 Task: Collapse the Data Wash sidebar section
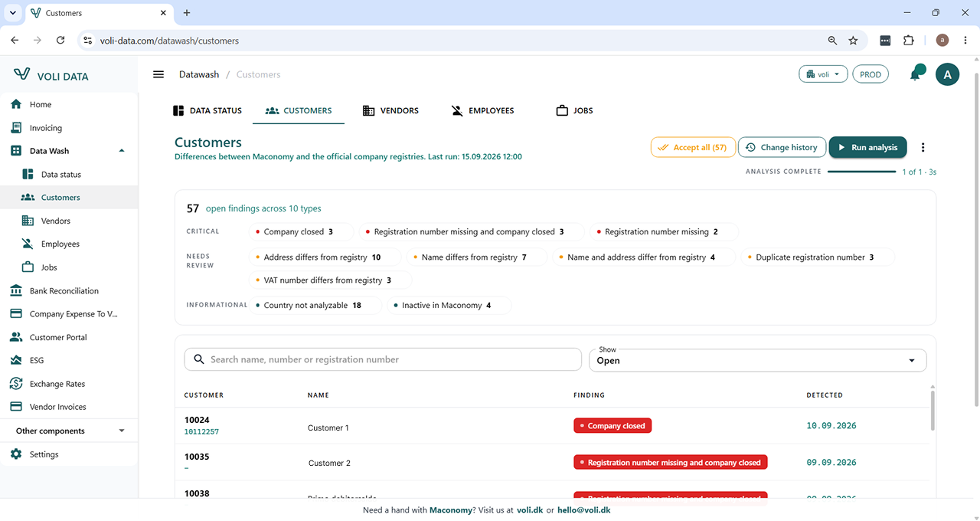122,151
